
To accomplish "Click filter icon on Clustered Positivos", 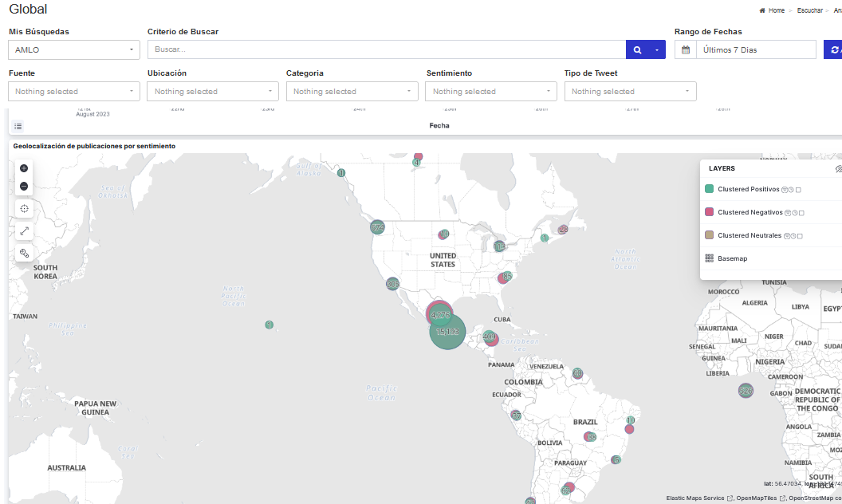I will click(785, 190).
